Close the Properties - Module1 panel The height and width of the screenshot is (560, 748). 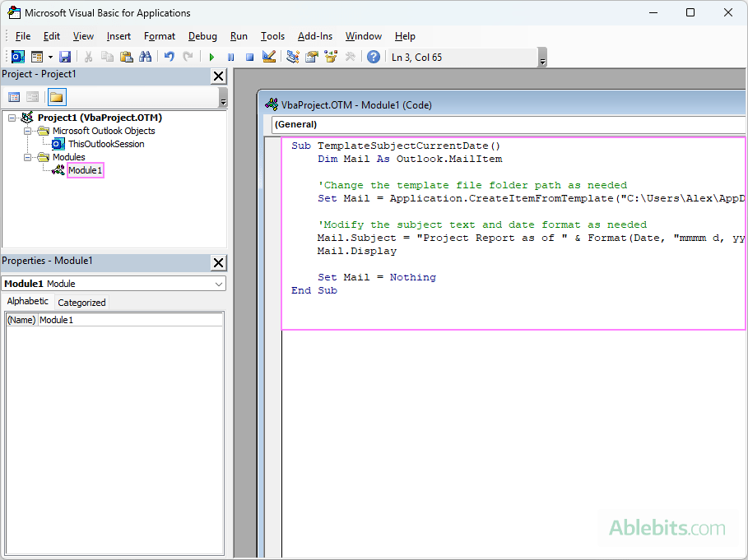click(219, 262)
